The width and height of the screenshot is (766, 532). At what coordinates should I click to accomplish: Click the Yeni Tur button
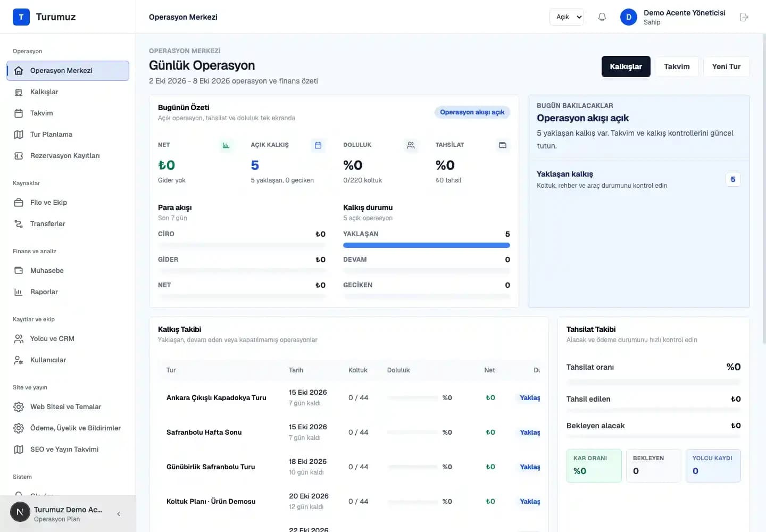pyautogui.click(x=726, y=66)
